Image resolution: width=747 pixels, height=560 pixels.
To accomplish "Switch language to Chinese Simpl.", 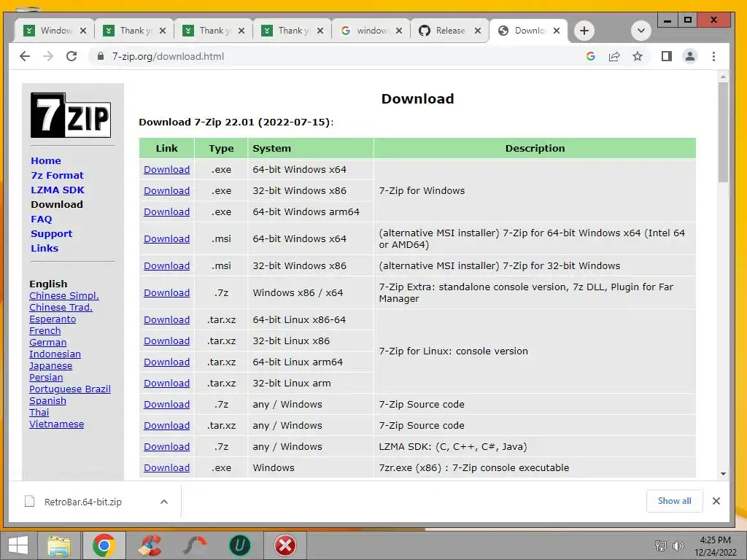I will tap(64, 296).
